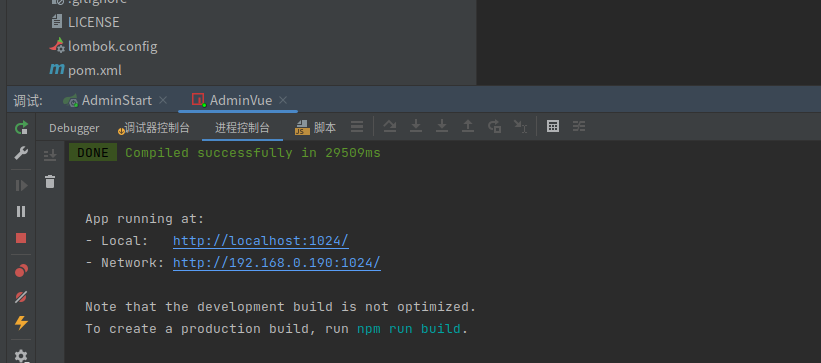Viewport: 821px width, 363px height.
Task: Click the Resume Program icon
Action: 21,185
